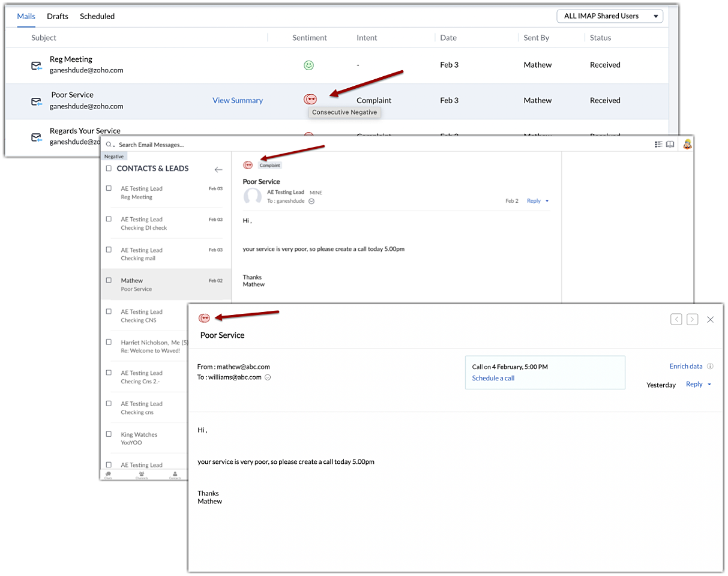This screenshot has width=728, height=576.
Task: Select all using the Contacts & Leads checkbox
Action: [109, 169]
